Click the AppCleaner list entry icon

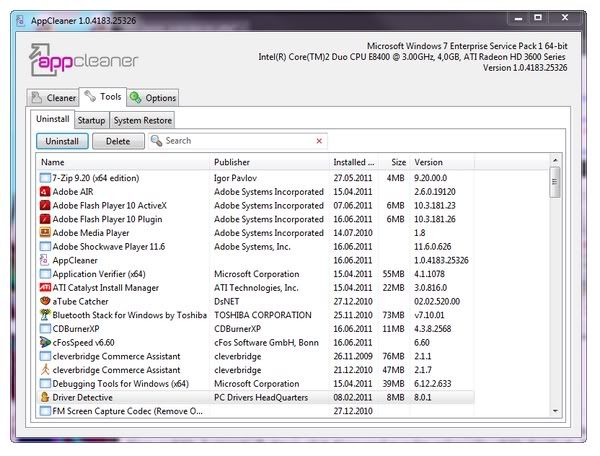point(44,260)
